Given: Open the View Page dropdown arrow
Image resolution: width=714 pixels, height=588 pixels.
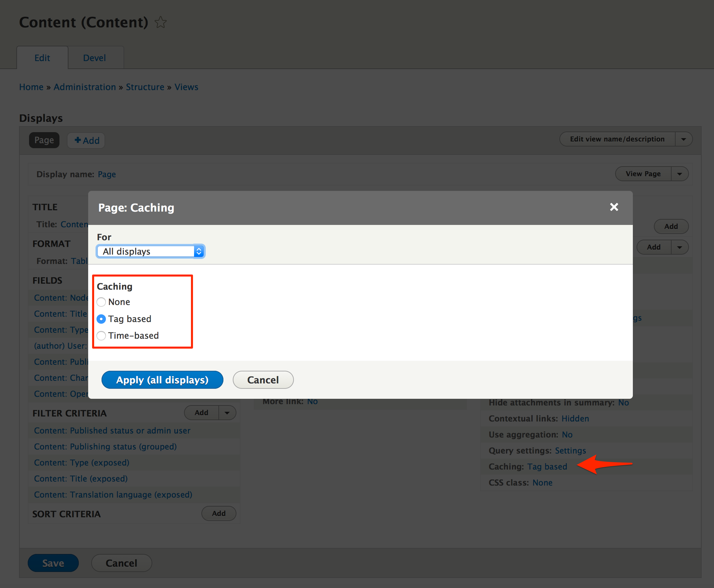Looking at the screenshot, I should pyautogui.click(x=679, y=174).
